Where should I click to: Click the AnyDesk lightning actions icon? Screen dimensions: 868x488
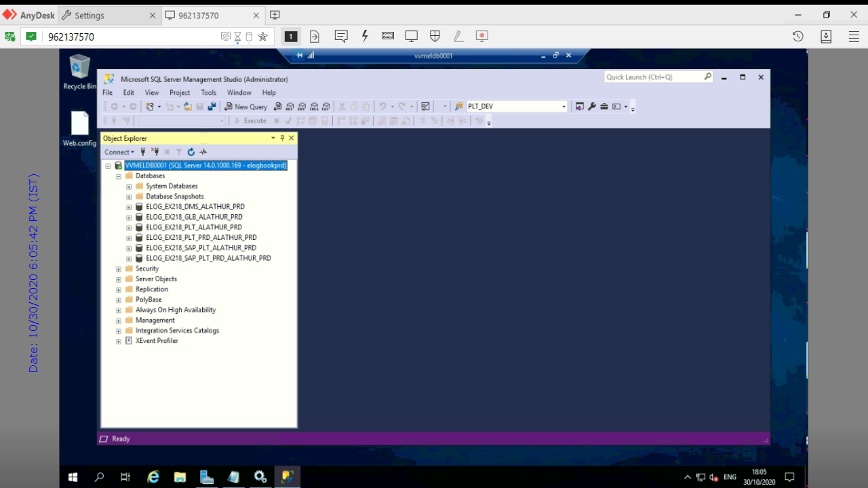pos(365,37)
